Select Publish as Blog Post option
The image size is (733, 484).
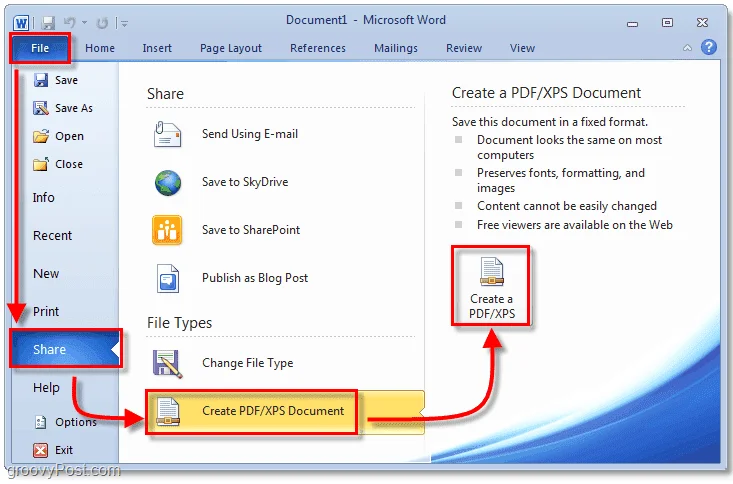click(x=255, y=278)
